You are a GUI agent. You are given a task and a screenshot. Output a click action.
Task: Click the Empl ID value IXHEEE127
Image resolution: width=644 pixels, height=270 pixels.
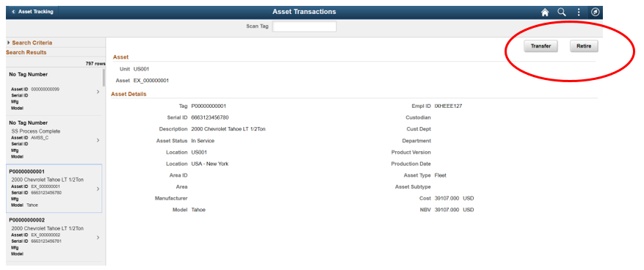click(x=448, y=106)
